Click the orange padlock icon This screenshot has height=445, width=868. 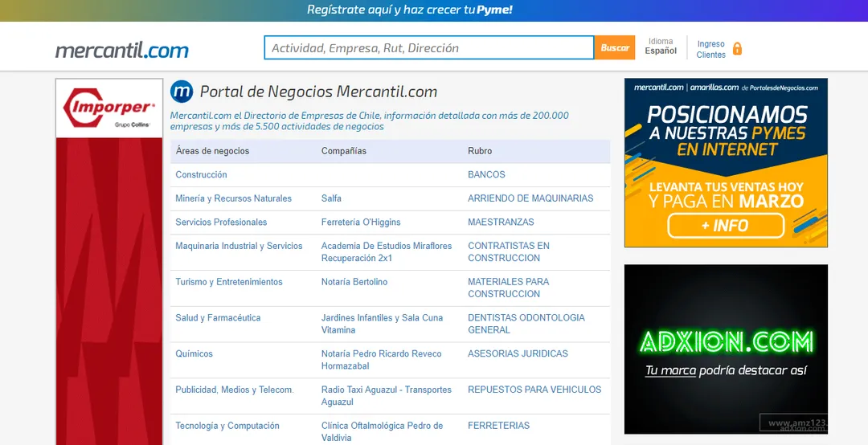[x=737, y=49]
